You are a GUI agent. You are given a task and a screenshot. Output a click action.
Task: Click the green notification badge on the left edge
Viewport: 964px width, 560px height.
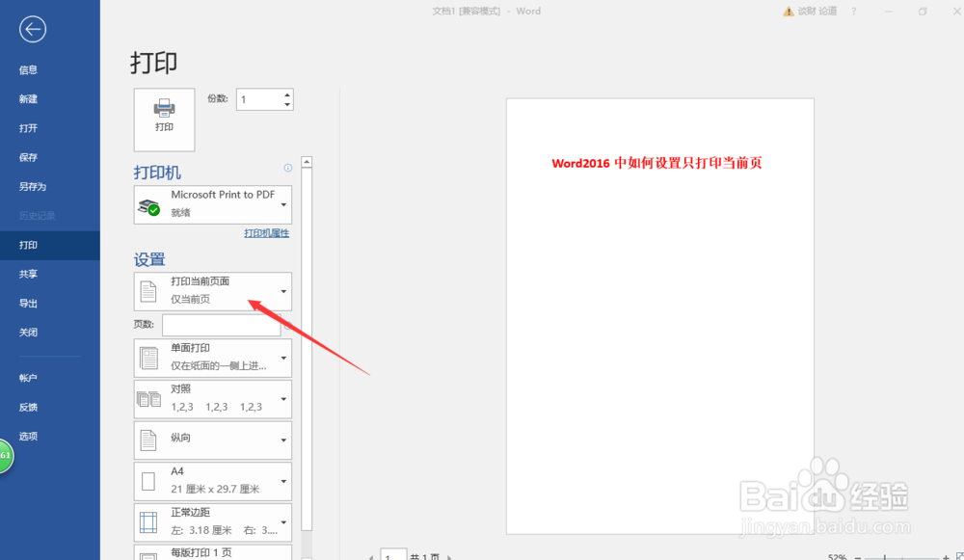click(x=6, y=454)
